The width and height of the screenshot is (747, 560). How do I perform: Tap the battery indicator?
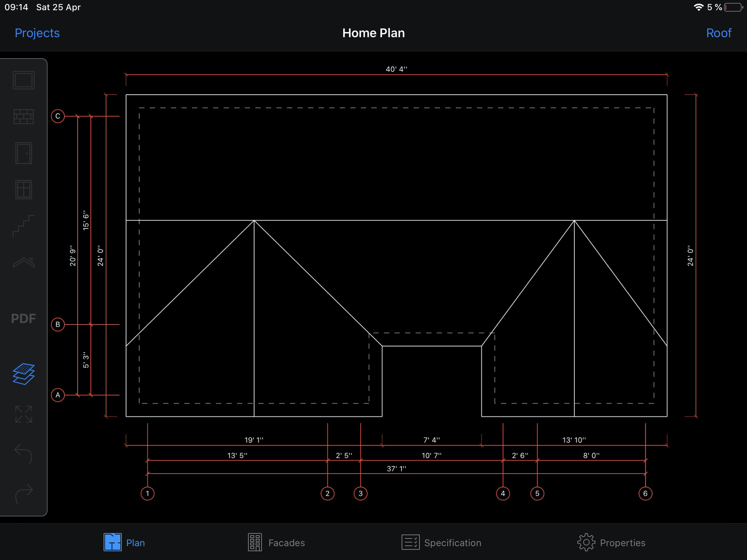click(734, 7)
